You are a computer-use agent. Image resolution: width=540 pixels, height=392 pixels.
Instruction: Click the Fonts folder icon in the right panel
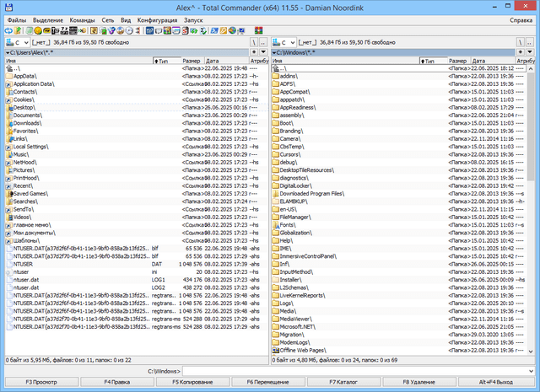(275, 225)
